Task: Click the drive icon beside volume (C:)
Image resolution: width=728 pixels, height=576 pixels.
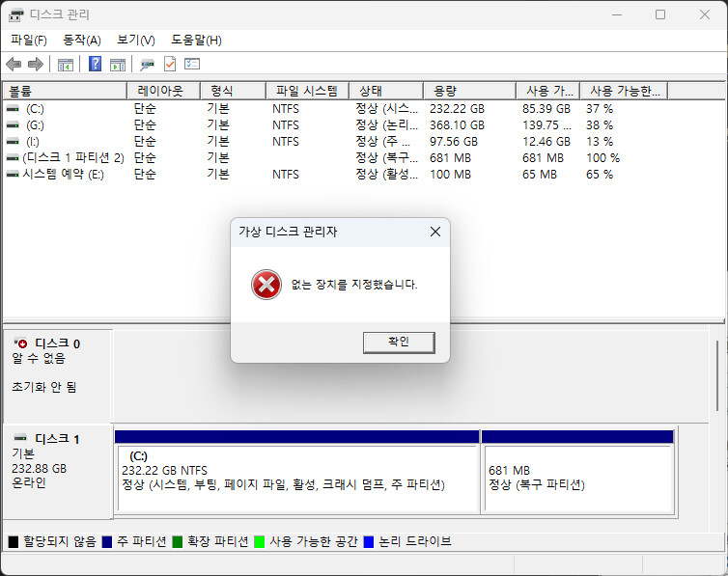Action: pyautogui.click(x=13, y=108)
